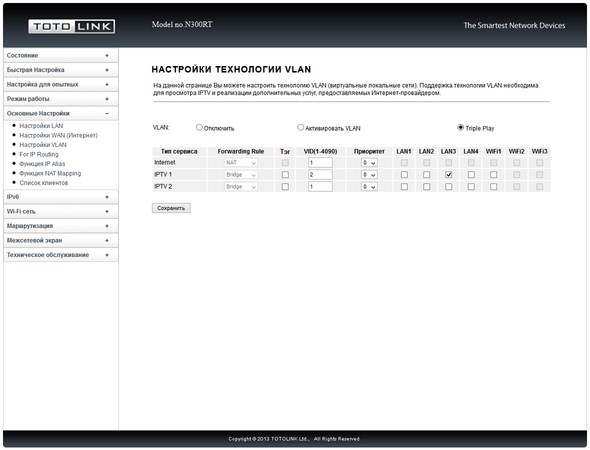590x450 pixels.
Task: Open the Межсетевой экран menu
Action: coord(61,240)
